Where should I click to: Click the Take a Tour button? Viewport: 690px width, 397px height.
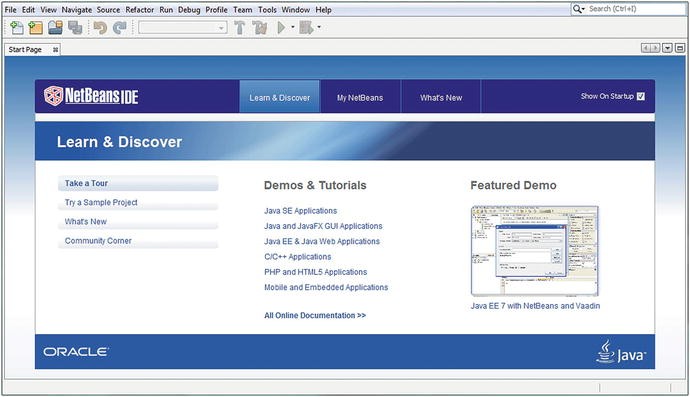coord(138,183)
